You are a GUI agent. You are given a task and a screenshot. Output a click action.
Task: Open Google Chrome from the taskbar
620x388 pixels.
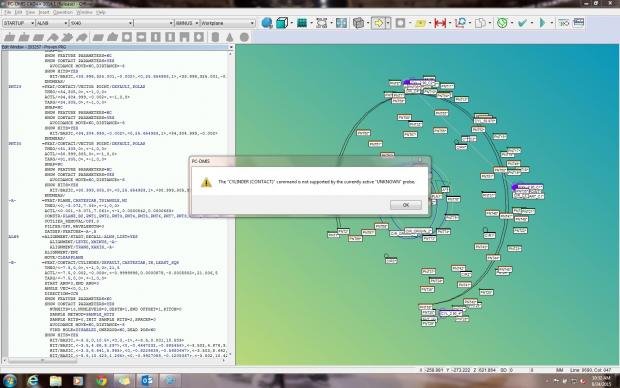[x=102, y=380]
